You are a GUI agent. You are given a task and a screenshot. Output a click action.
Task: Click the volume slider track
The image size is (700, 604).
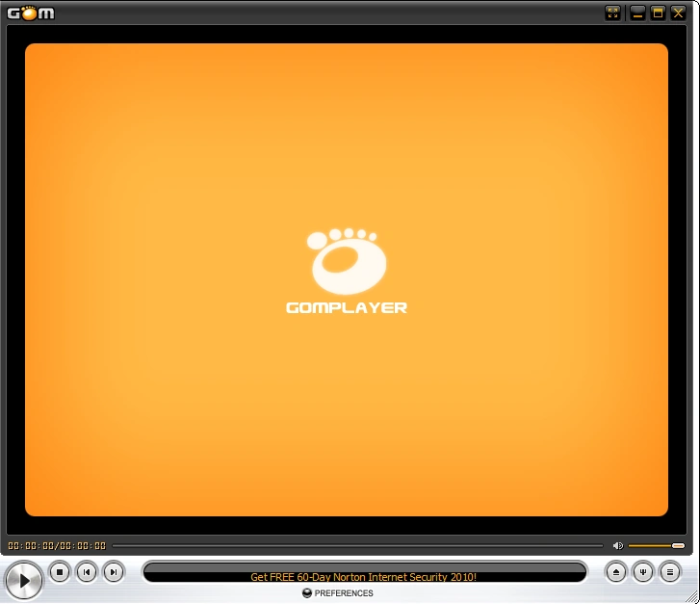coord(650,546)
